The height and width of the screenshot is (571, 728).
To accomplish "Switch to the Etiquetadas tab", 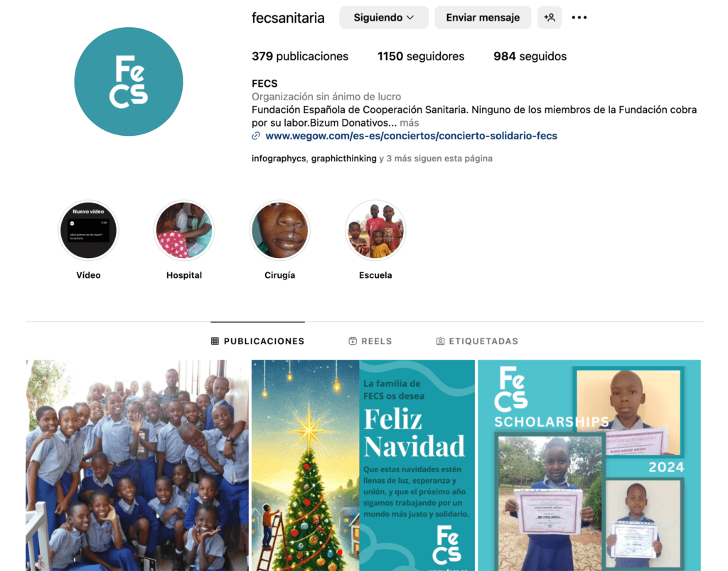I will pos(477,341).
